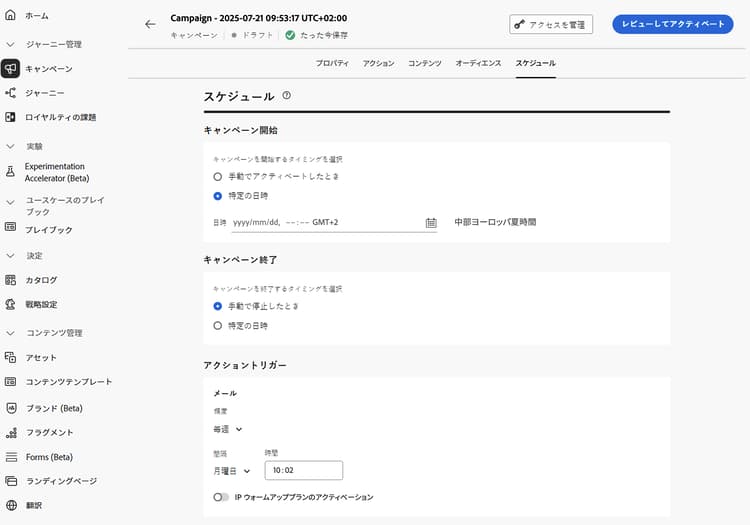
Task: Select 特定の日時 radio under キャンペーン終了
Action: click(218, 325)
